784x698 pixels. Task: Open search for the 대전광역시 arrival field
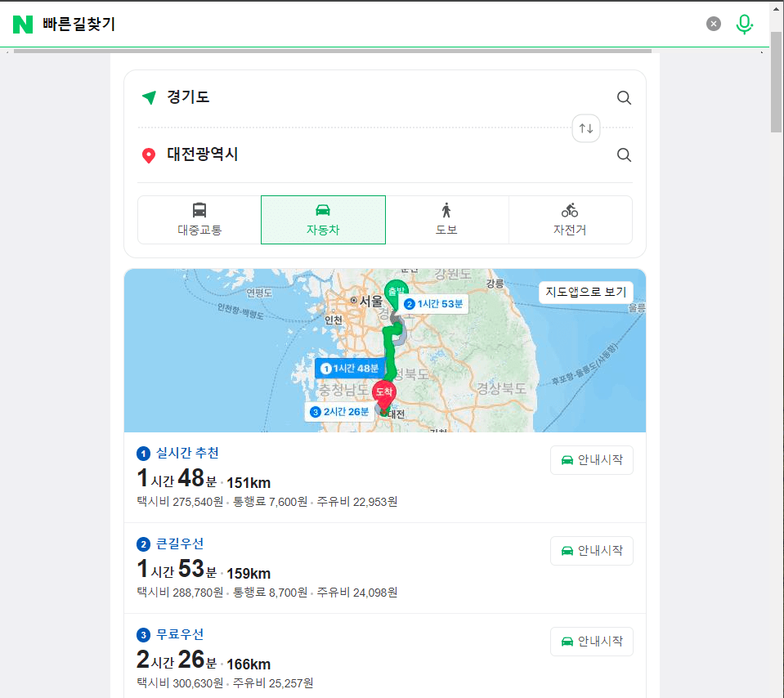[x=624, y=154]
